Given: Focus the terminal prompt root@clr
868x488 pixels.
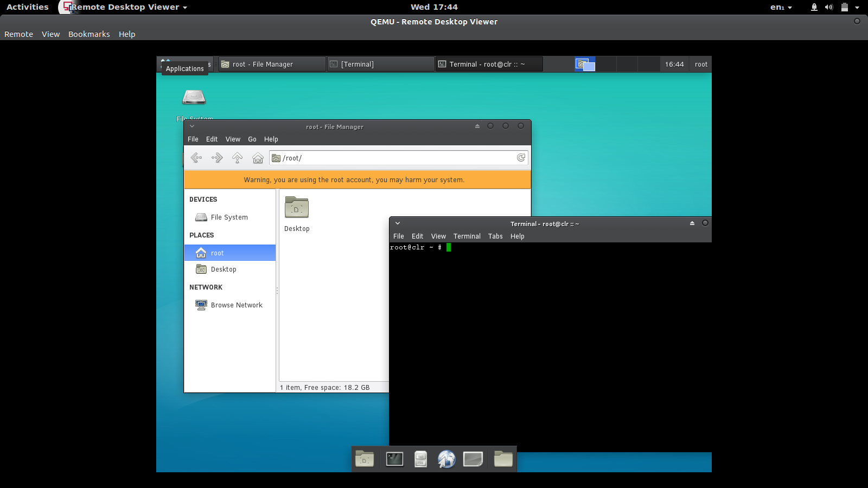Looking at the screenshot, I should [x=416, y=247].
